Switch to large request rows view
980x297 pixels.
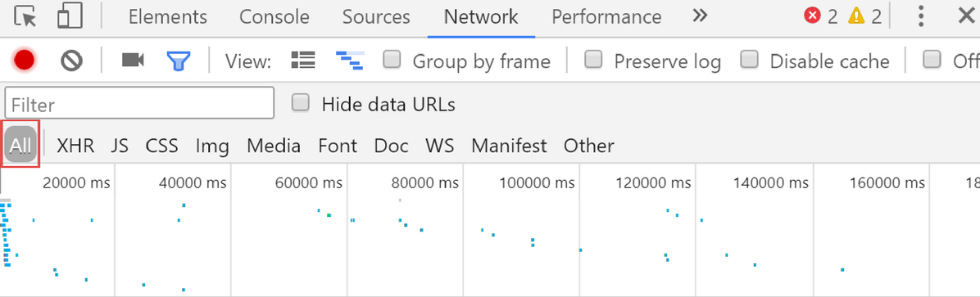pos(304,61)
